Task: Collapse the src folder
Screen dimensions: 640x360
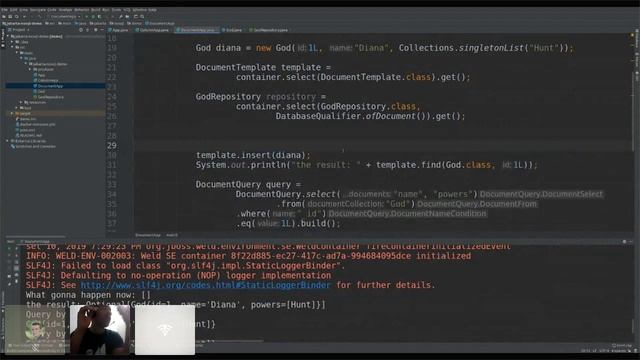Action: (12, 47)
